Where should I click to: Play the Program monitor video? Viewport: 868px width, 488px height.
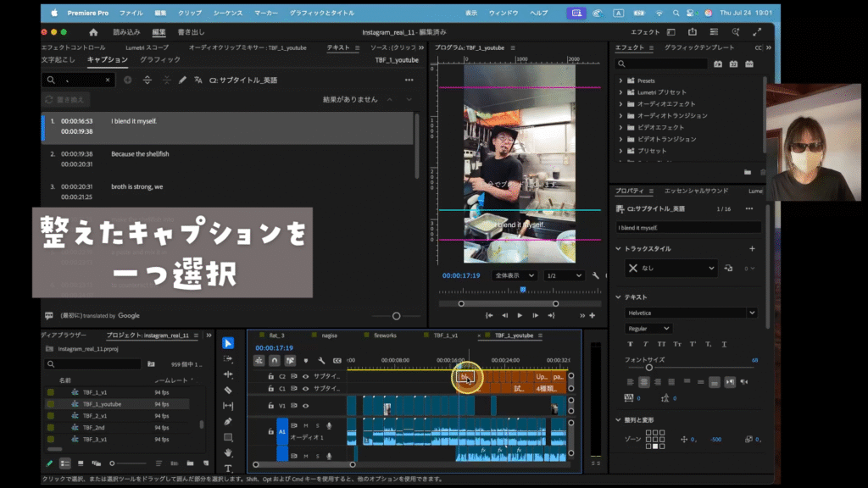pos(520,315)
